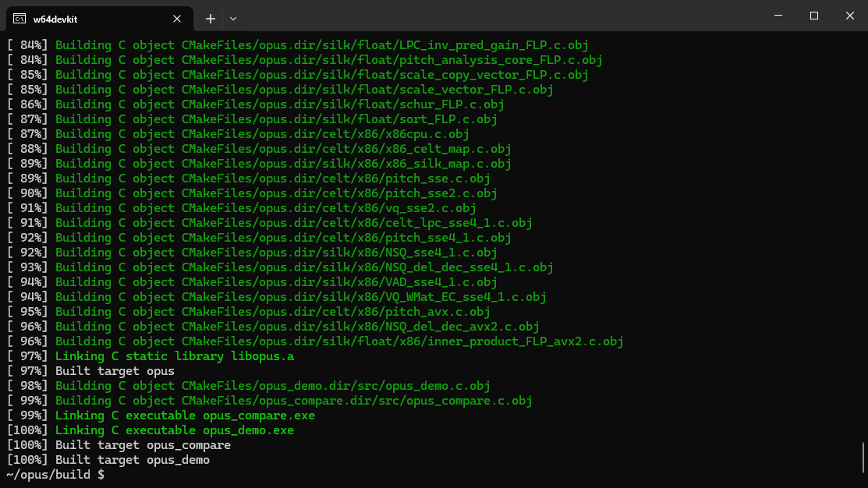Image resolution: width=868 pixels, height=488 pixels.
Task: Click the pitch_analysis_core_FLP.c.obj line
Action: tap(305, 60)
